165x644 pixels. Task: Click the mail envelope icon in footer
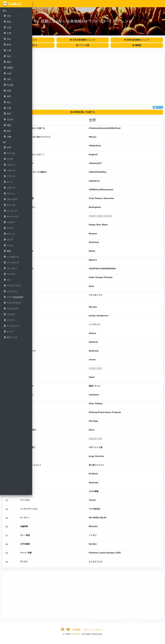click(68, 629)
